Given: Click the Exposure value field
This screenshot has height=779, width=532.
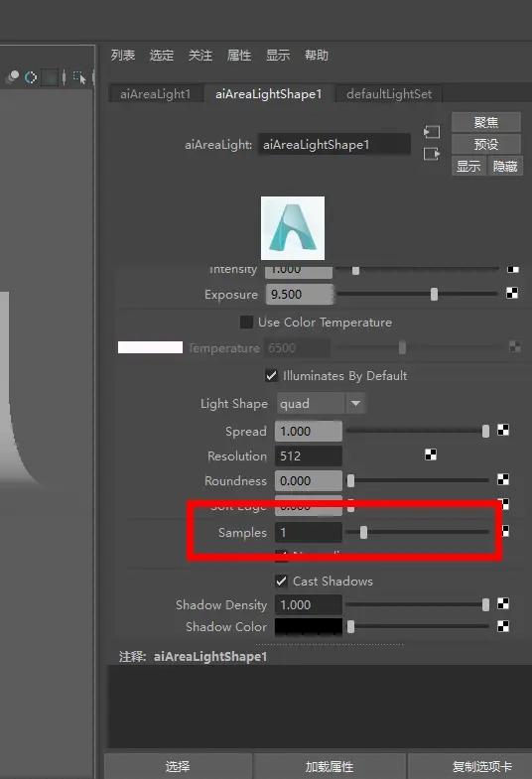Looking at the screenshot, I should (300, 294).
